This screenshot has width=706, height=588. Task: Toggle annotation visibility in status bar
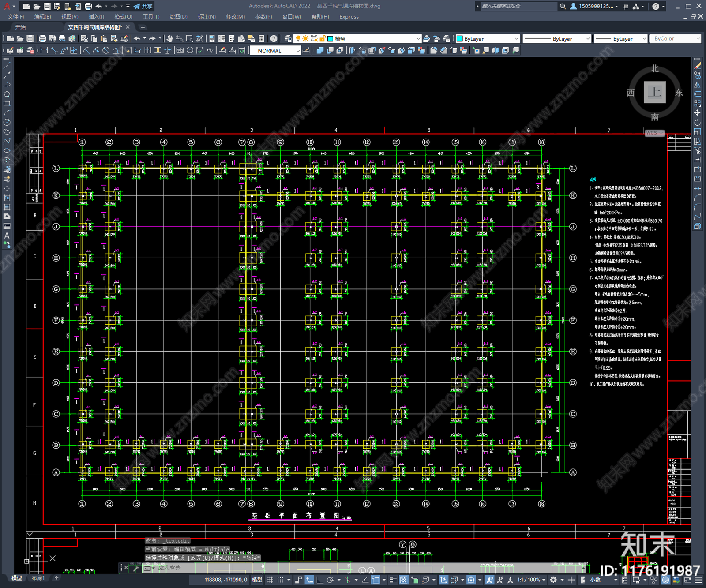[x=490, y=580]
